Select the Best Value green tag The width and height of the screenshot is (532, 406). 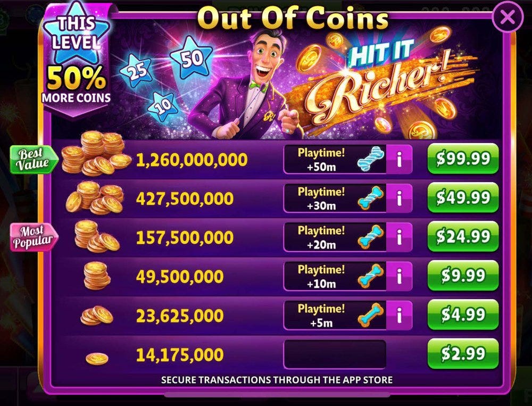click(34, 159)
